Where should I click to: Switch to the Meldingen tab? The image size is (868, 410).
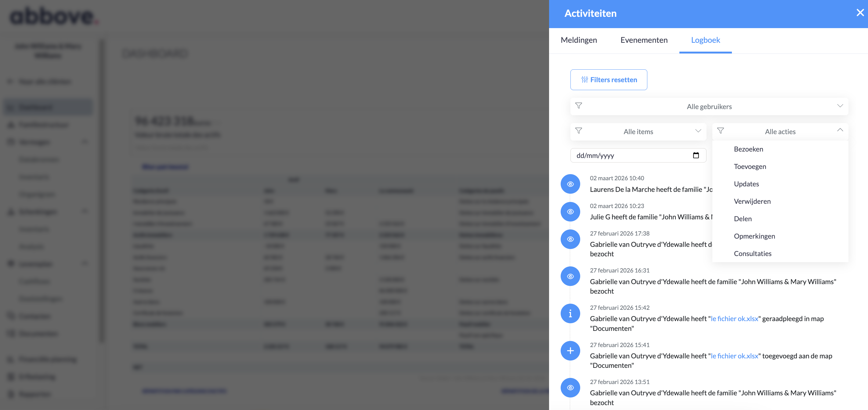pos(579,40)
